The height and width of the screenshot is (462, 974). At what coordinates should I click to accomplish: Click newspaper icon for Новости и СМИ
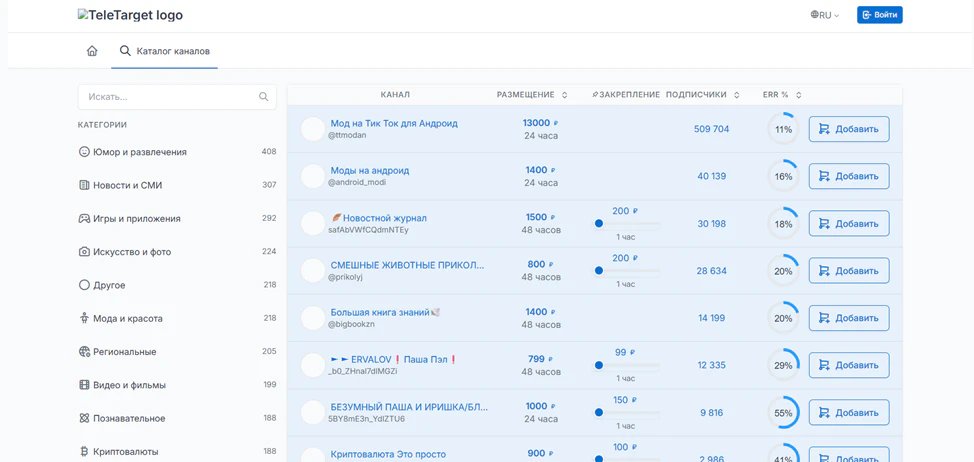tap(84, 185)
